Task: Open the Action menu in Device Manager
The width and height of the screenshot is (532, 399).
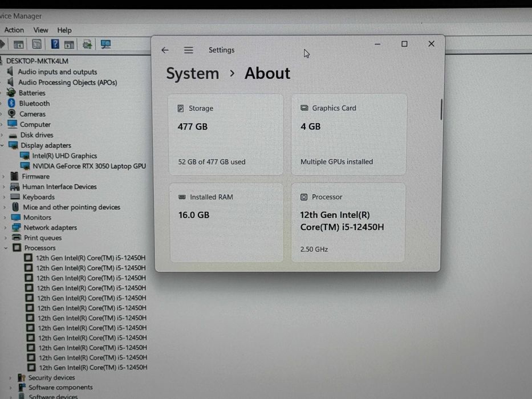Action: (x=14, y=30)
